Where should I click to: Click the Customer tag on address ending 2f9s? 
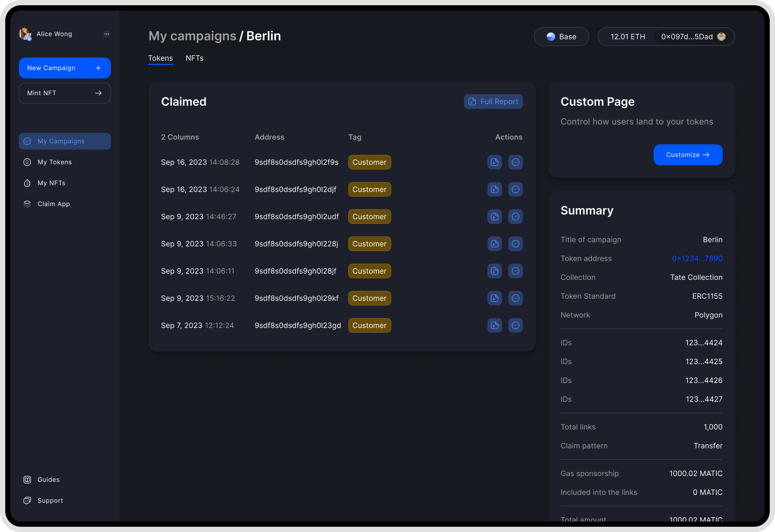click(369, 162)
